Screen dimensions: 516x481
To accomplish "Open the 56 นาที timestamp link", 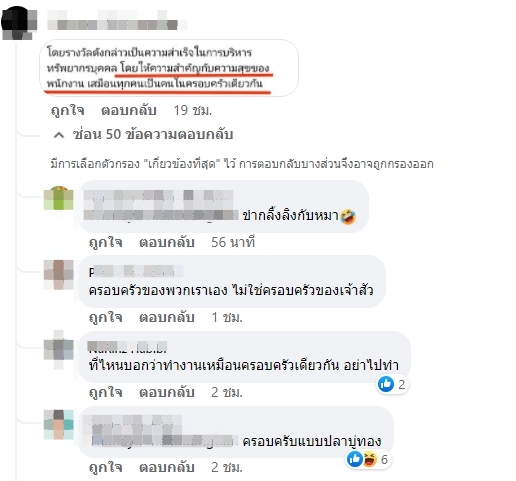I will tap(233, 242).
